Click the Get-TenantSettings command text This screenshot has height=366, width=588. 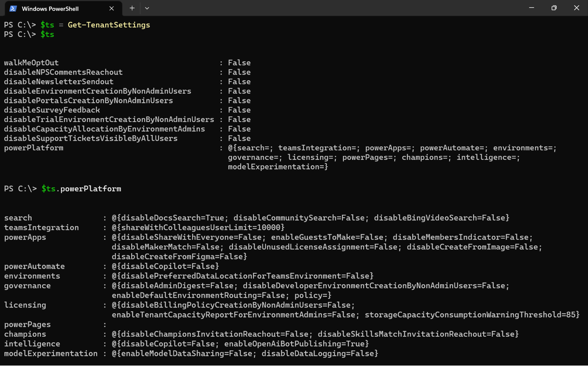tap(109, 24)
